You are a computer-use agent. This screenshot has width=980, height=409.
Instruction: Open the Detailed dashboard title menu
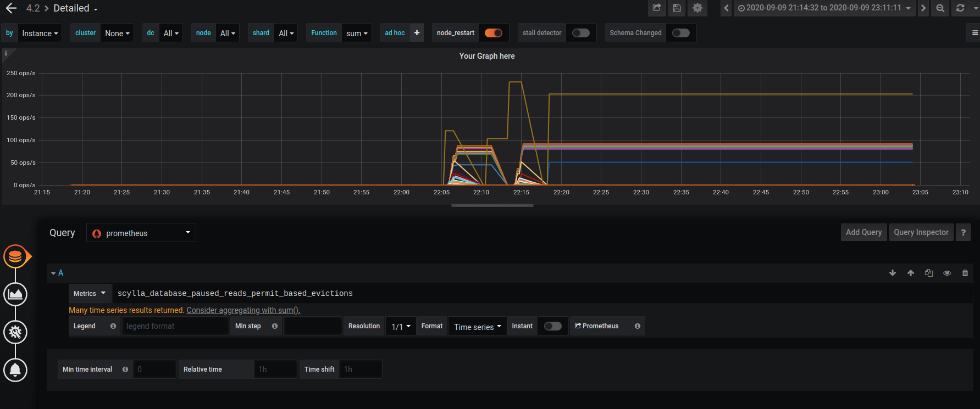pos(75,8)
